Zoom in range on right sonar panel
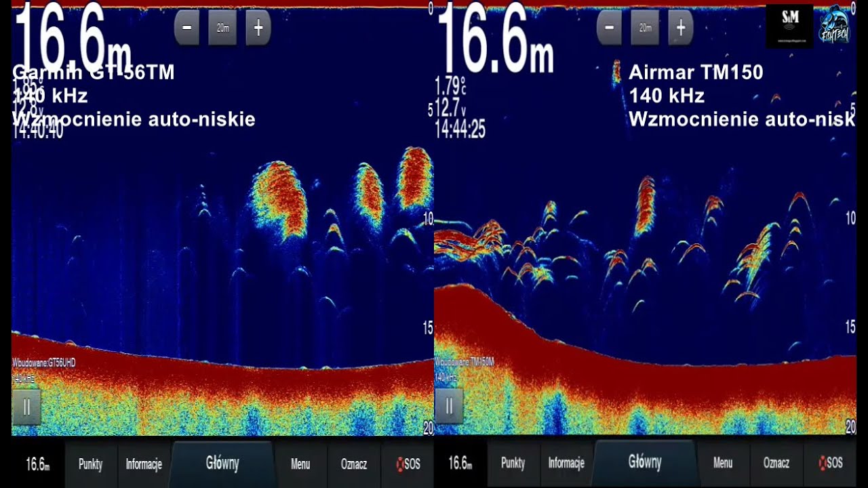Viewport: 868px width, 488px height. tap(681, 28)
